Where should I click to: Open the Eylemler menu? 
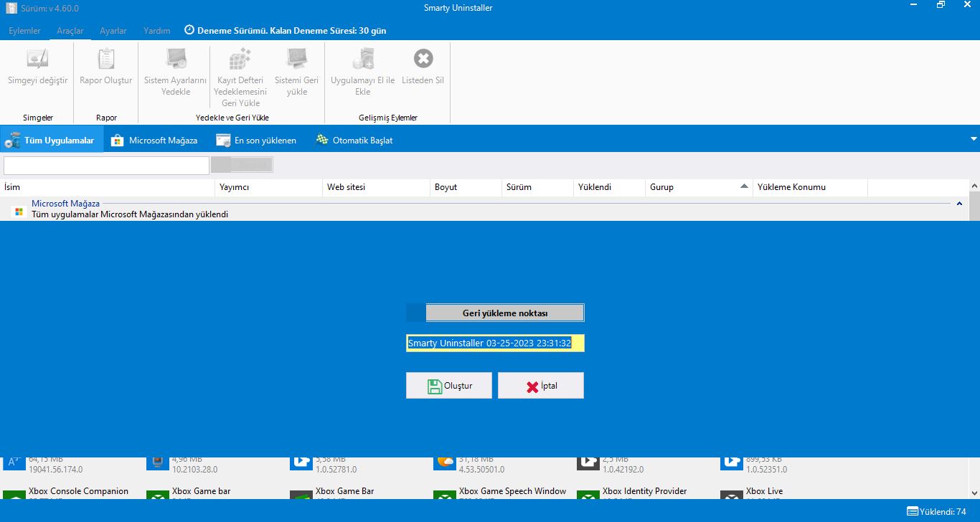[25, 31]
